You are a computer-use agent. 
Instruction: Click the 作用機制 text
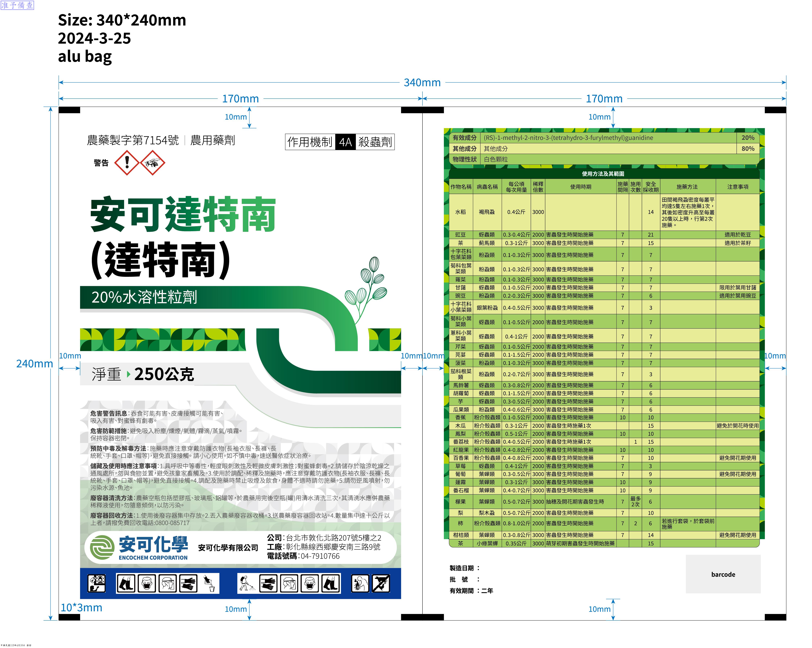310,142
